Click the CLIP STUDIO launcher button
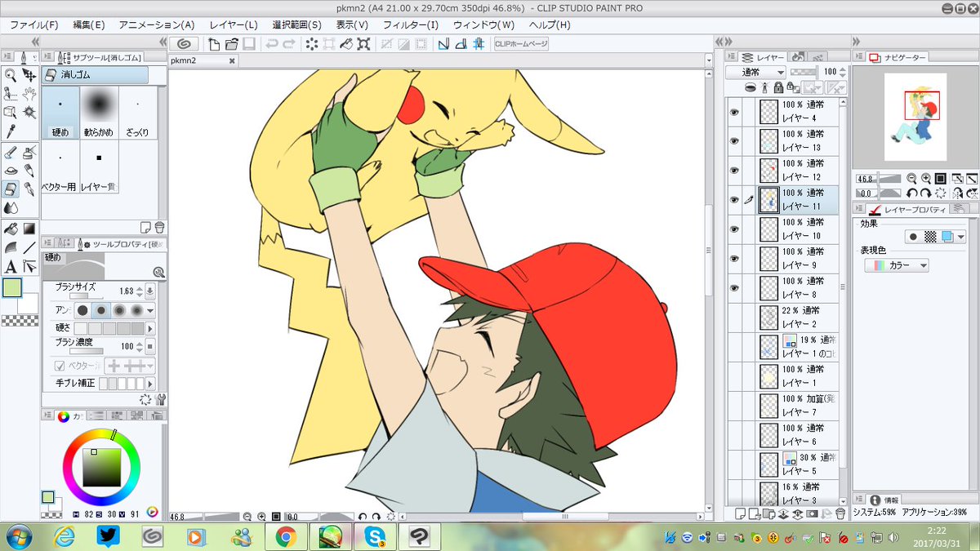The image size is (980, 551). [185, 44]
